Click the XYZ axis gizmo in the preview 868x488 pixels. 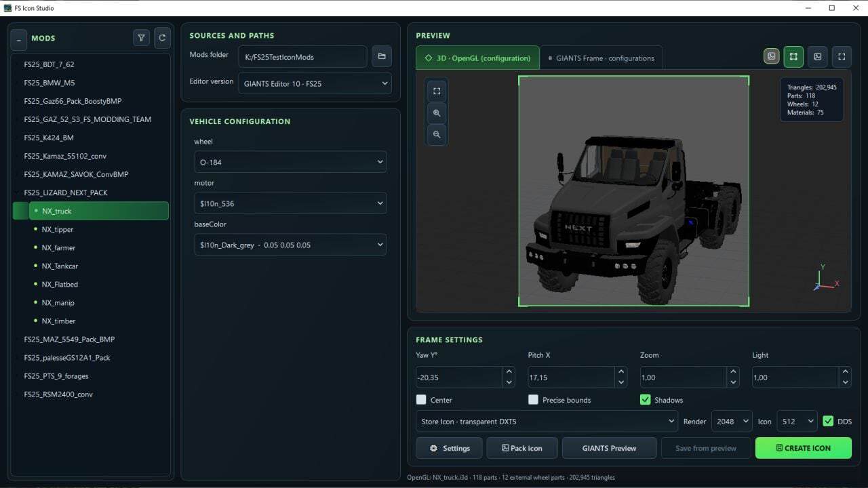(825, 279)
